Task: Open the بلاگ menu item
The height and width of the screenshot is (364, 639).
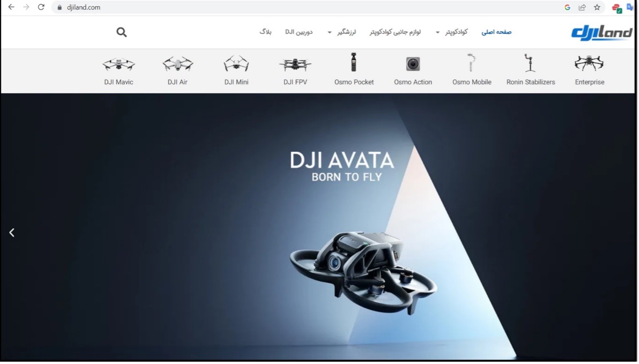Action: (266, 32)
